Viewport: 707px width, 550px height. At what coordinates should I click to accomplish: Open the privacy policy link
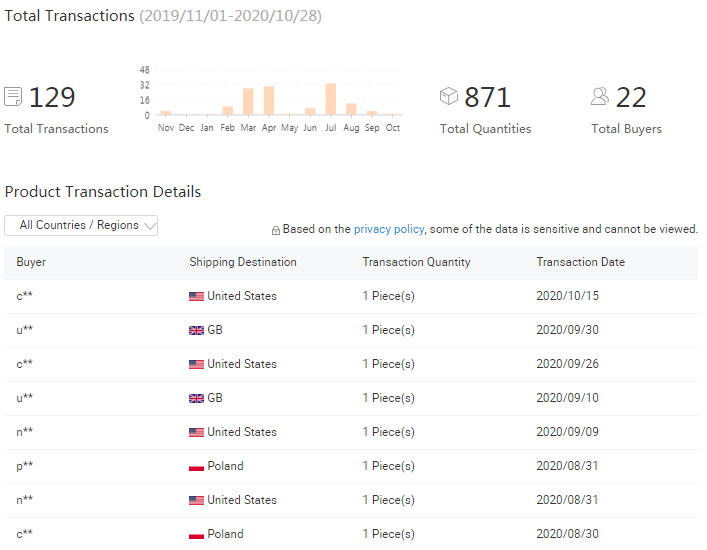(389, 229)
